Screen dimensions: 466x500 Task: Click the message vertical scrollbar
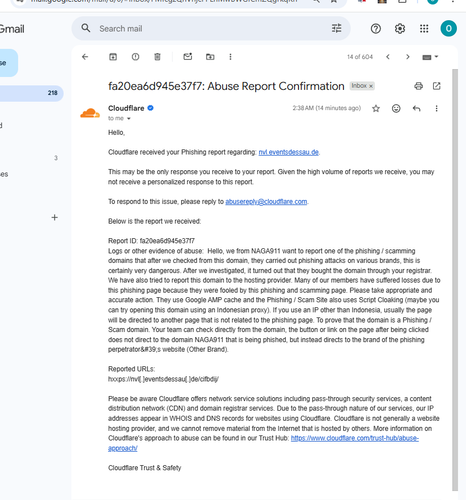pyautogui.click(x=455, y=280)
